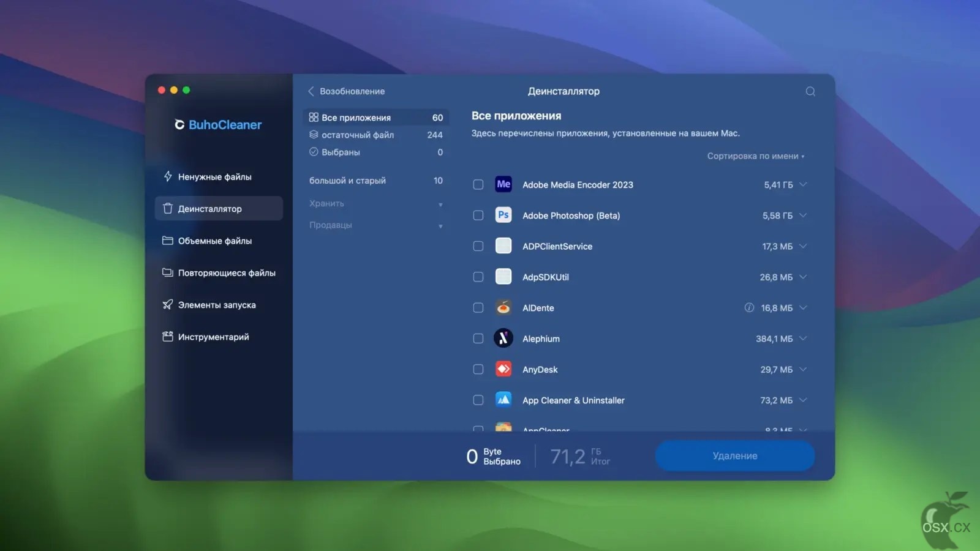Select the App Cleaner & Uninstaller checkbox
The height and width of the screenshot is (551, 980).
[x=478, y=400]
